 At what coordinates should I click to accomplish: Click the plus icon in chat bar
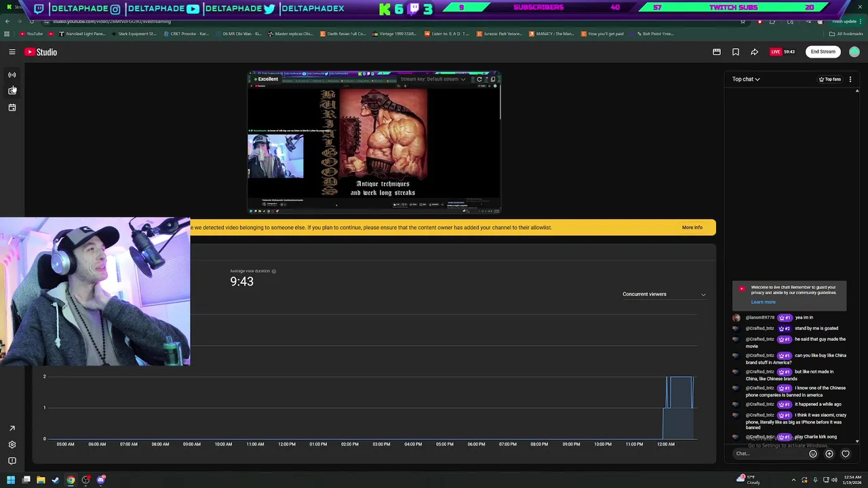pyautogui.click(x=829, y=454)
